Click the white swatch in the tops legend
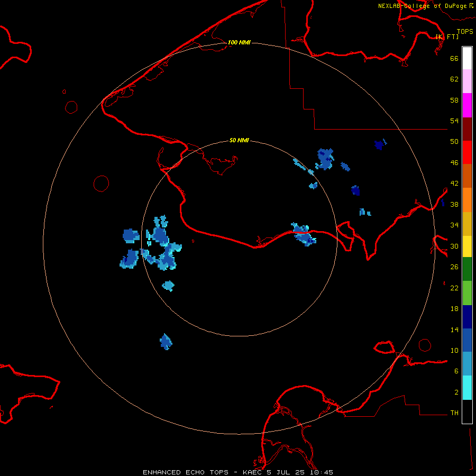Viewport: 476px width, 476px height. (x=467, y=58)
